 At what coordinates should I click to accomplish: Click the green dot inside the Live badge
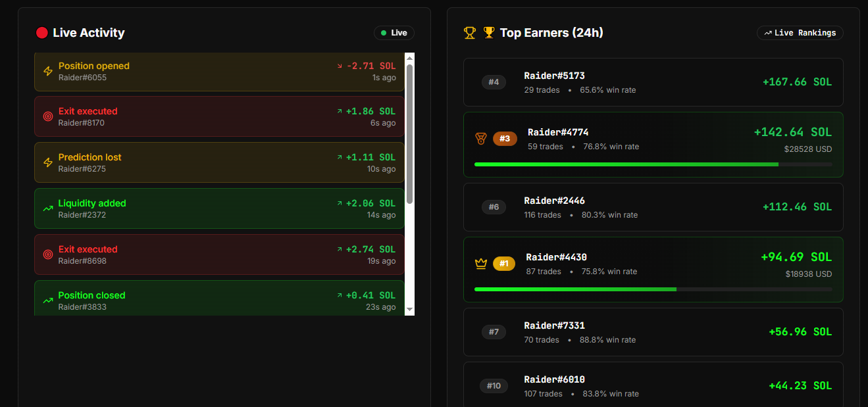383,32
